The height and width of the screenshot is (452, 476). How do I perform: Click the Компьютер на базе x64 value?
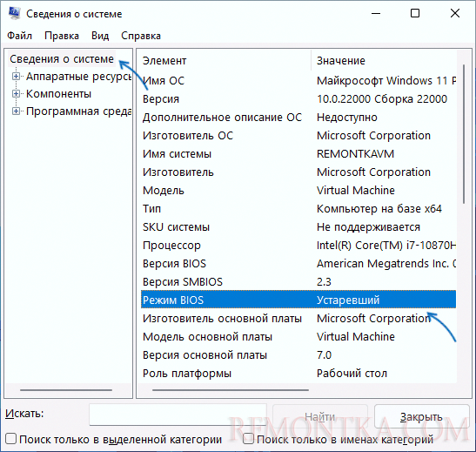pyautogui.click(x=379, y=209)
